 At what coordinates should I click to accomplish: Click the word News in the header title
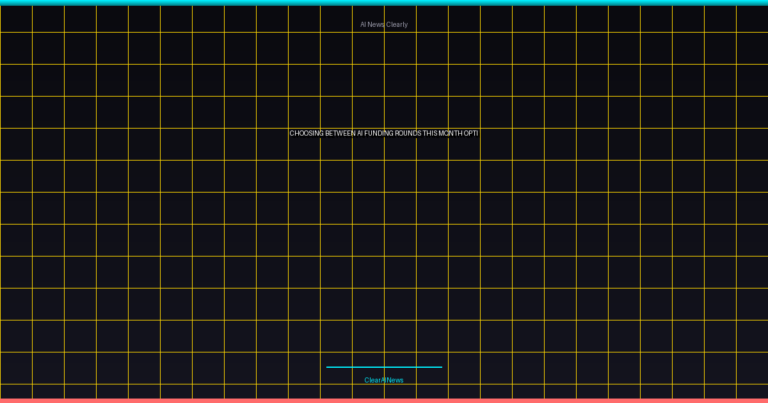click(376, 24)
